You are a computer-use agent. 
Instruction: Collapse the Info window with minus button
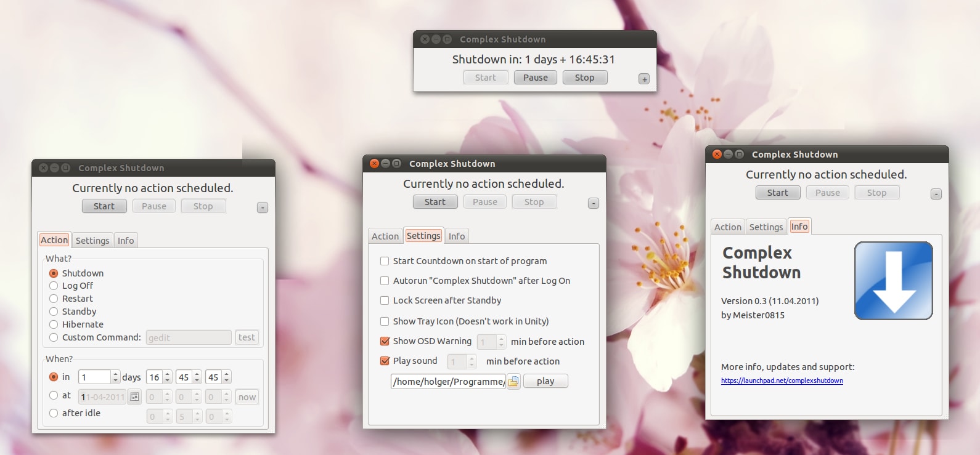click(936, 195)
